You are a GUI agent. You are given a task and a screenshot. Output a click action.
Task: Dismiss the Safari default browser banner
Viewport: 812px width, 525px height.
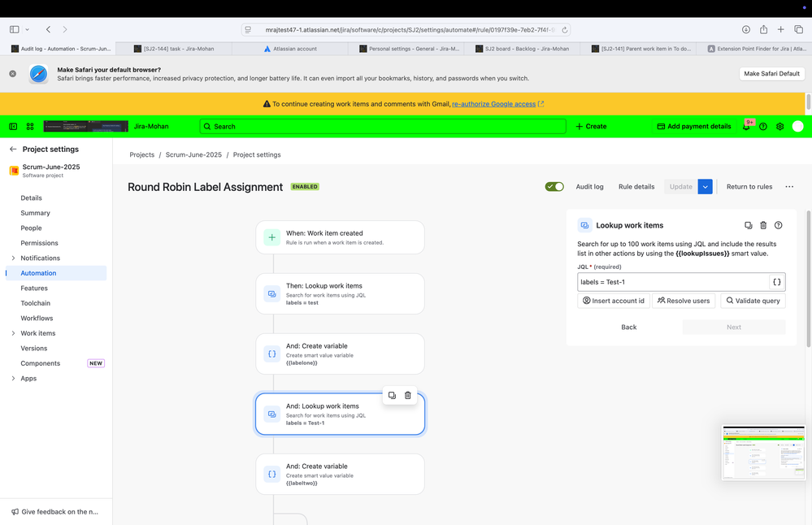[x=12, y=73]
